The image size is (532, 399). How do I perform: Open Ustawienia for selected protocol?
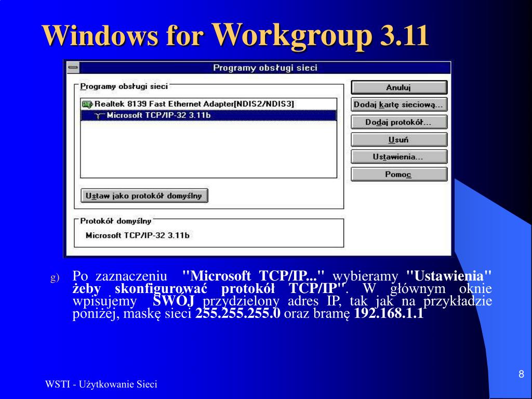click(399, 157)
